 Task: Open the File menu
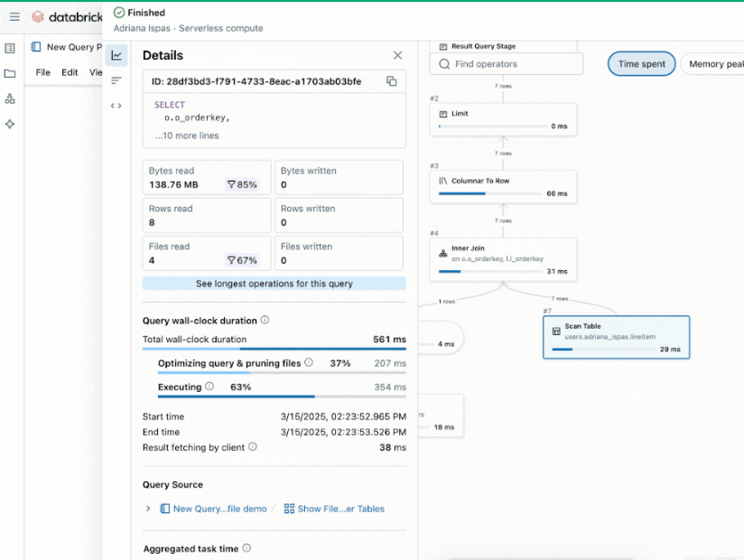[x=43, y=72]
